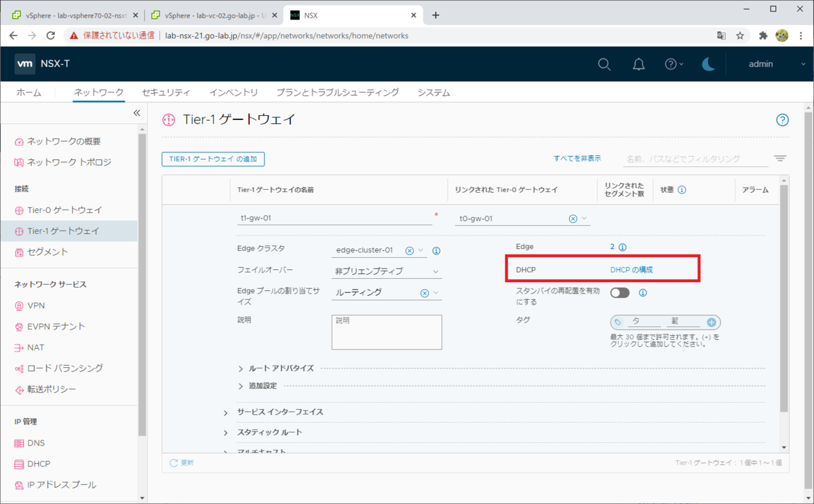The height and width of the screenshot is (504, 814).
Task: Open the notifications bell icon
Action: [x=638, y=64]
